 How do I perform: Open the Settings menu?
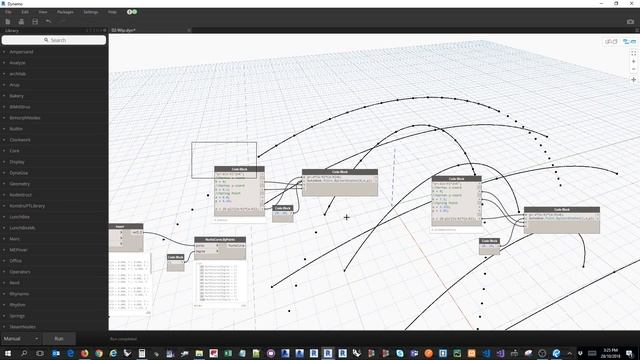point(91,12)
